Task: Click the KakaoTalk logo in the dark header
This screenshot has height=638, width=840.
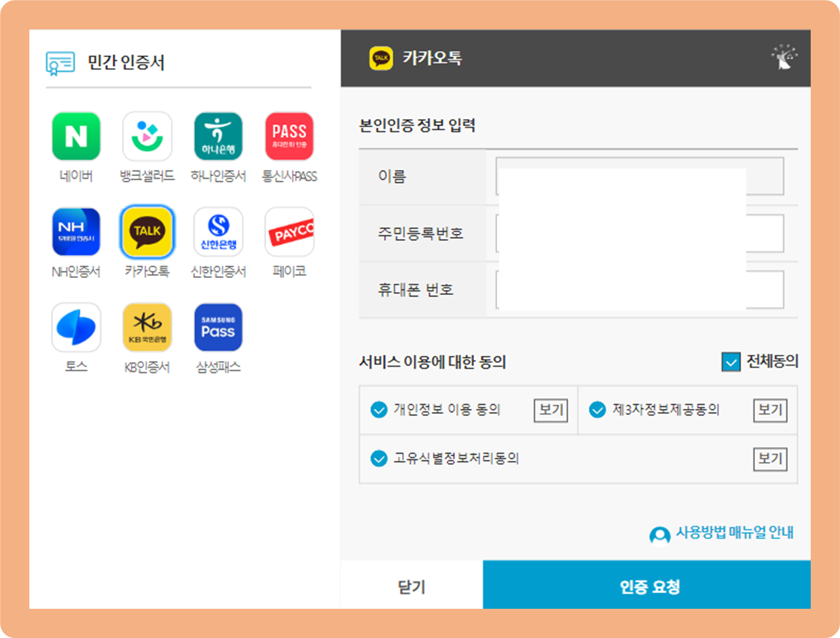Action: (381, 58)
